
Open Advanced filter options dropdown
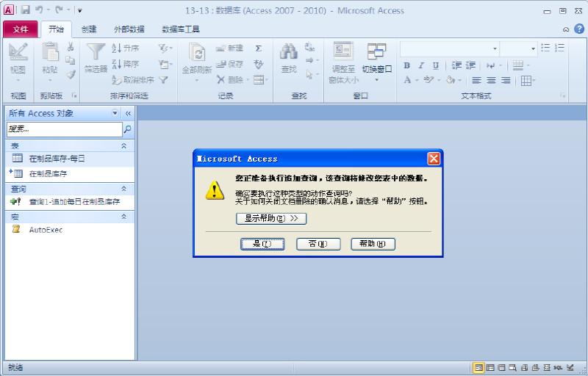tap(165, 64)
